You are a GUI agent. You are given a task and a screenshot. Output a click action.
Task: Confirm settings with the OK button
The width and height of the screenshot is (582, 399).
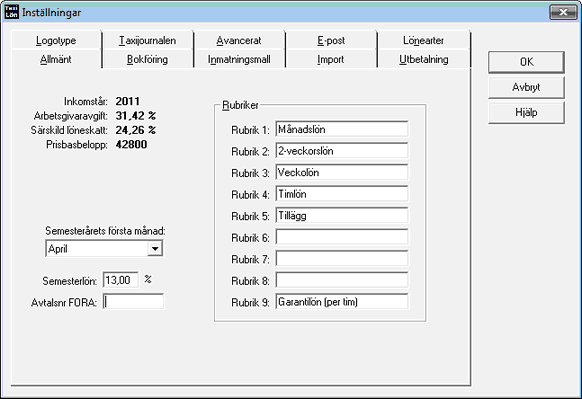tap(526, 62)
